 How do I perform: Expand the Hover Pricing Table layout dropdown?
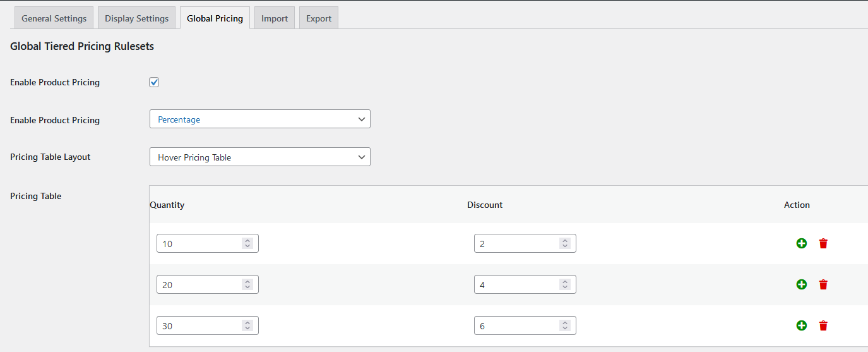(x=259, y=157)
